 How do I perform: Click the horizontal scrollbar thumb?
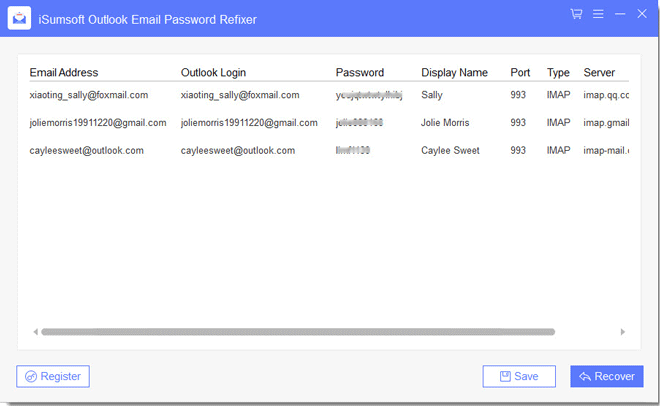click(298, 332)
